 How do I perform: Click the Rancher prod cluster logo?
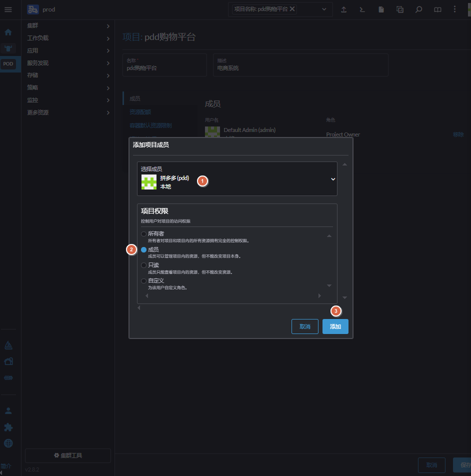pyautogui.click(x=33, y=9)
